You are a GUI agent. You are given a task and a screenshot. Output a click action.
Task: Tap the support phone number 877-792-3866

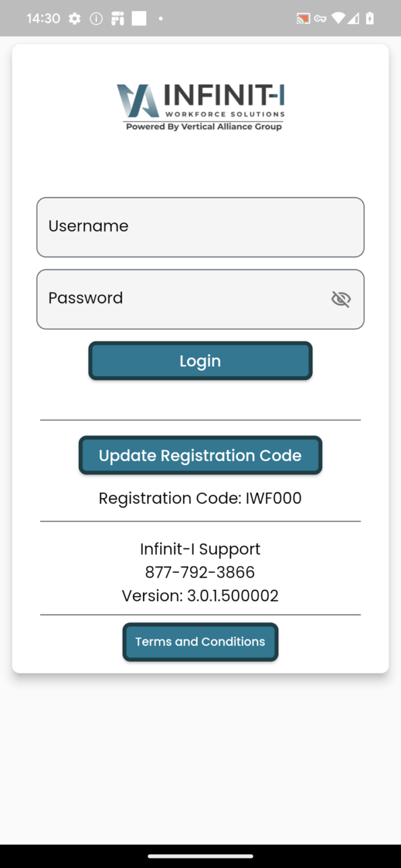(200, 572)
